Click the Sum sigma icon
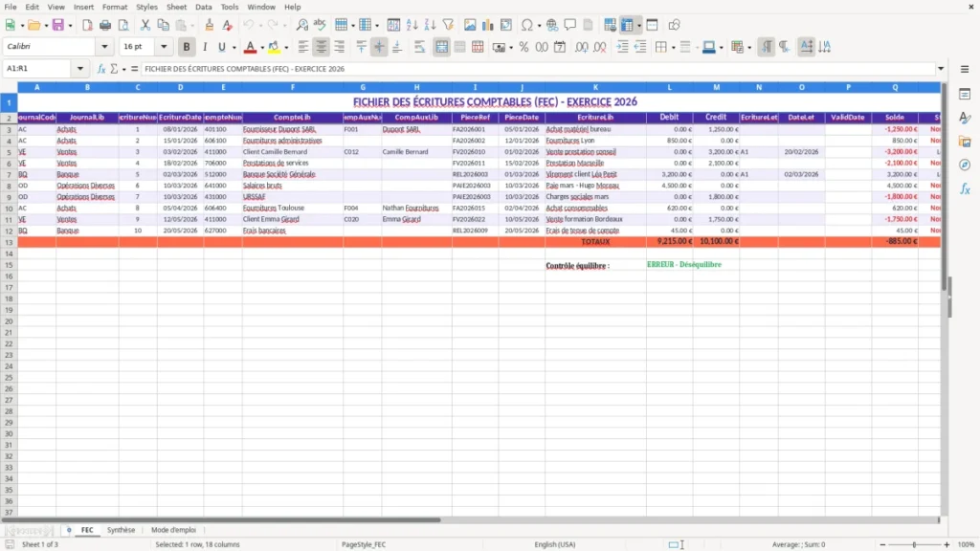Image resolution: width=980 pixels, height=551 pixels. [x=114, y=69]
